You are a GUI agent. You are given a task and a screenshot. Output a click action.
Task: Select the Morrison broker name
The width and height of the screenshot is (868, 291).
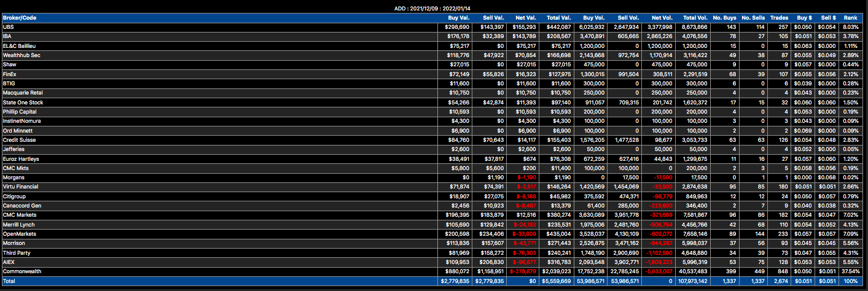tap(14, 243)
